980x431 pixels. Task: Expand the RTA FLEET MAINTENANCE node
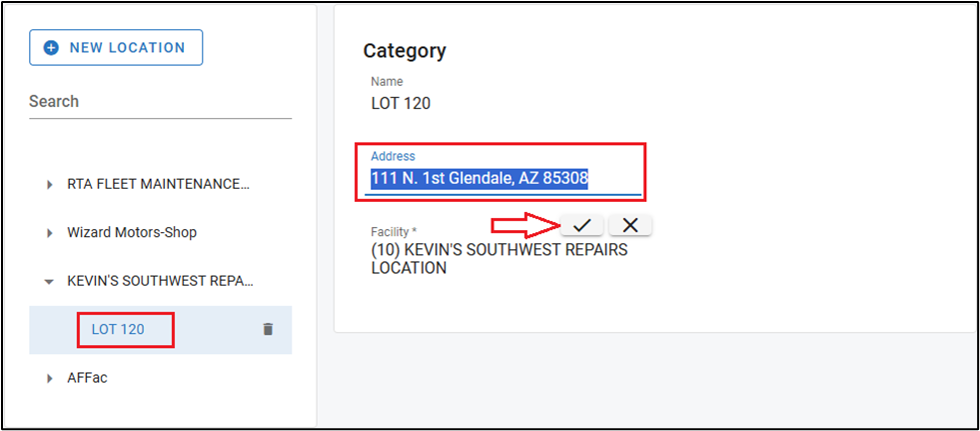tap(49, 185)
